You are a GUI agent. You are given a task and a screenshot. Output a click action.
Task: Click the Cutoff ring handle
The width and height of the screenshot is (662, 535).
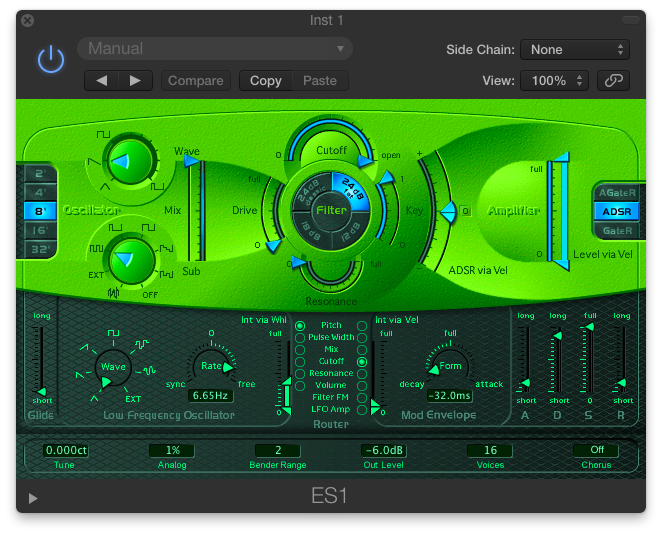coord(365,160)
